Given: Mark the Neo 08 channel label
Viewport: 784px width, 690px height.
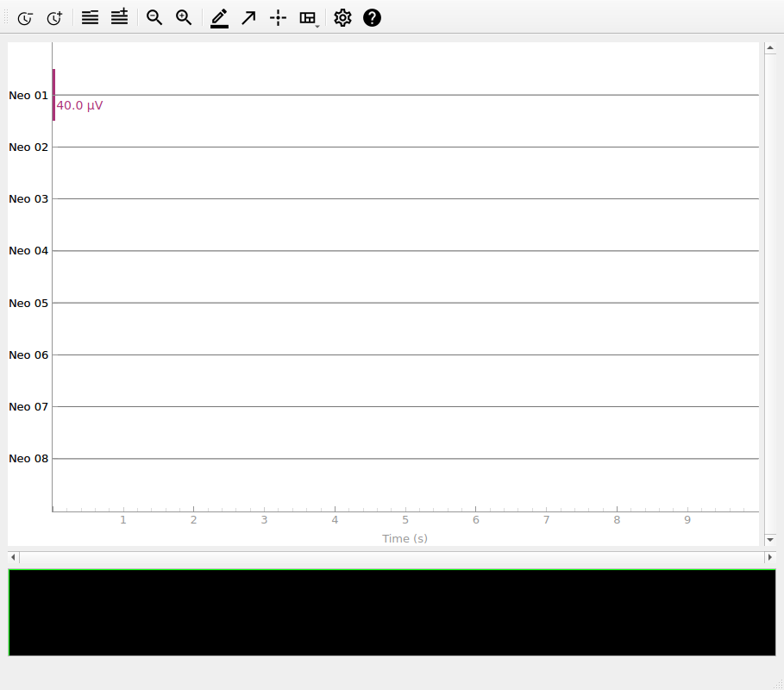Looking at the screenshot, I should click(28, 459).
